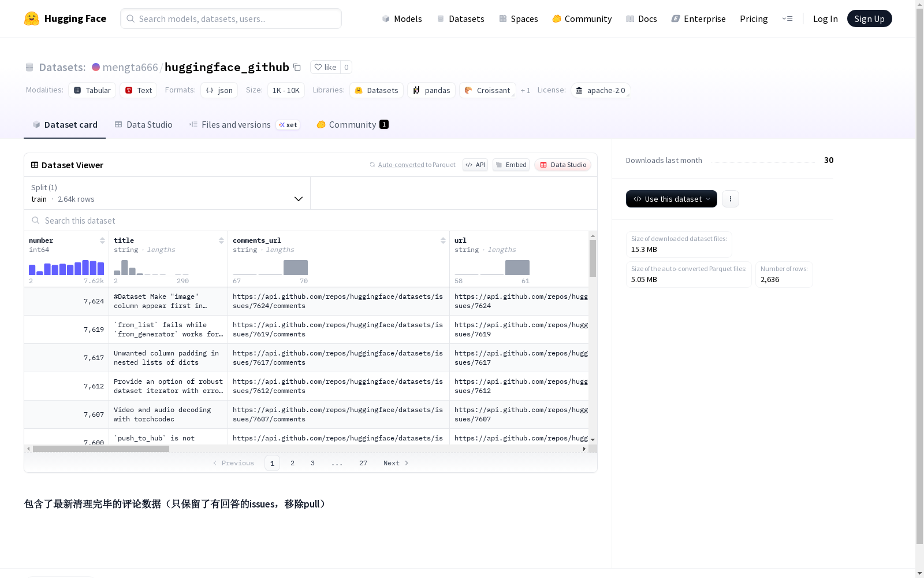Screen dimensions: 924x578
Task: Click the API button in Dataset Viewer
Action: [x=475, y=165]
